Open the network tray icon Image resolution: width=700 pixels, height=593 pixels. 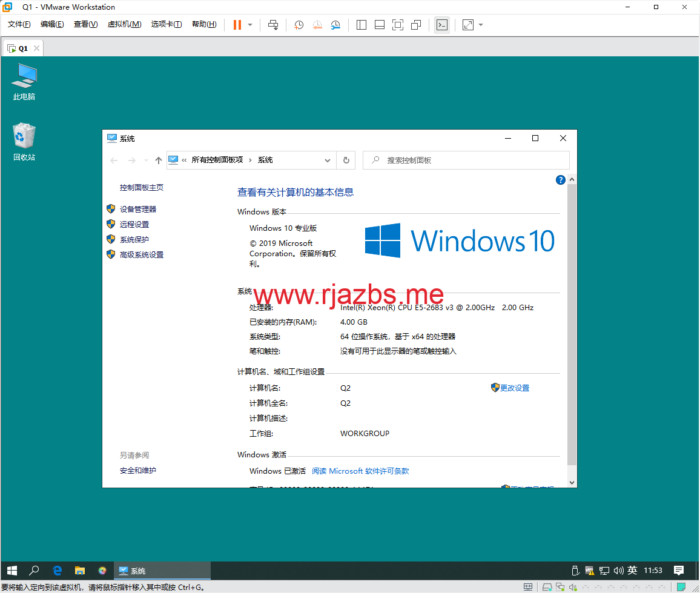[x=604, y=570]
